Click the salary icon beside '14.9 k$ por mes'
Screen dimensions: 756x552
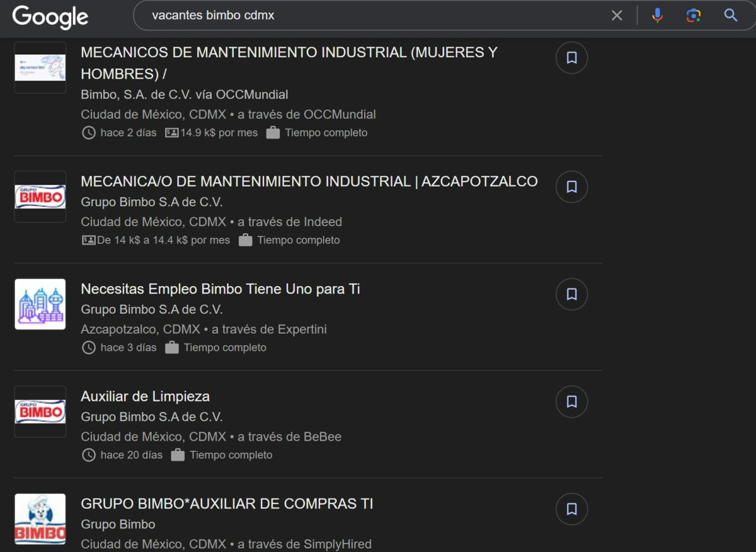point(171,133)
